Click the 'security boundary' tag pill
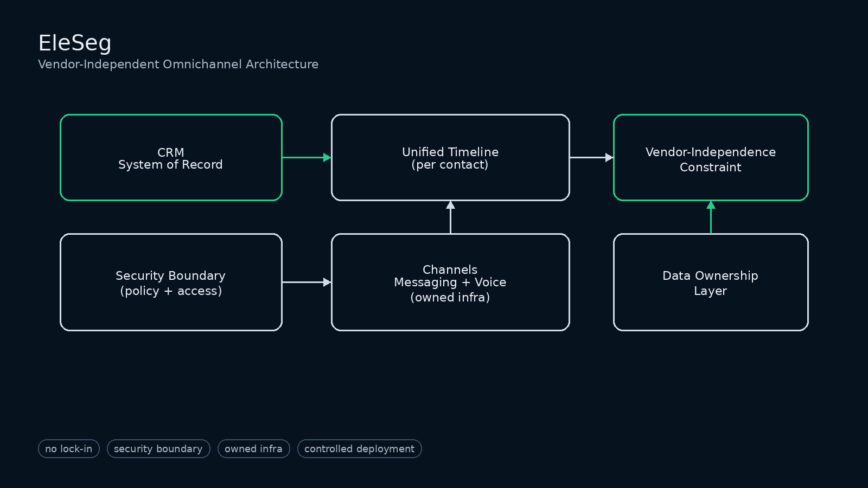 pyautogui.click(x=158, y=449)
